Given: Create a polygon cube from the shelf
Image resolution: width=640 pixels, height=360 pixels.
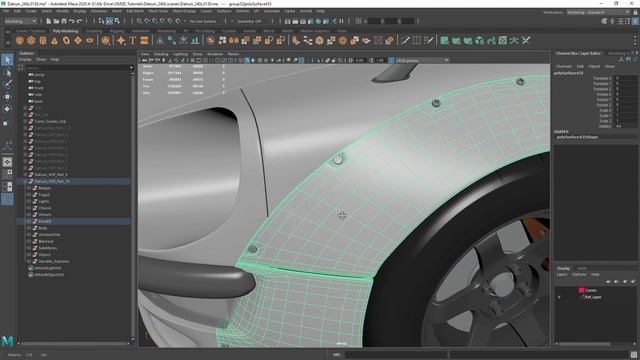Looking at the screenshot, I should pos(31,40).
